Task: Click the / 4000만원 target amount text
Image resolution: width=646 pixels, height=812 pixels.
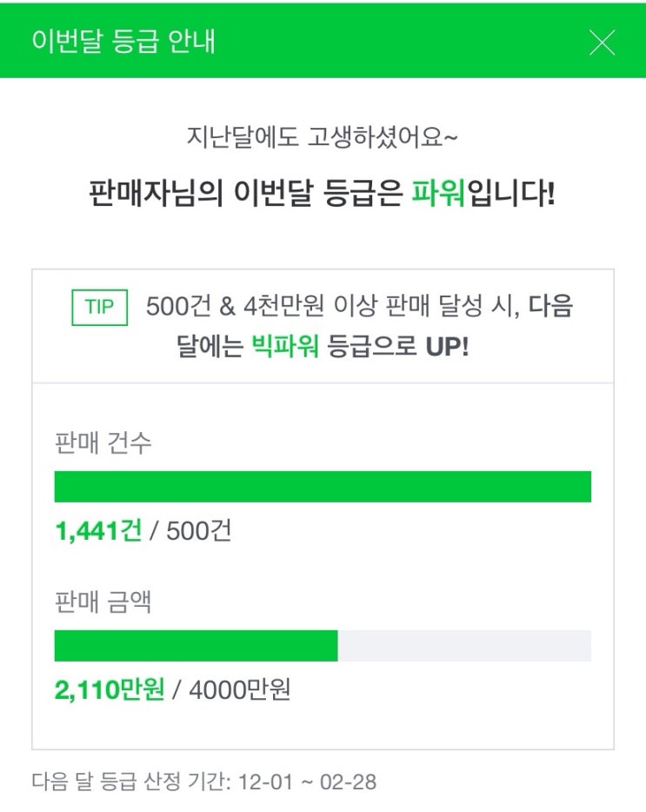Action: 232,690
